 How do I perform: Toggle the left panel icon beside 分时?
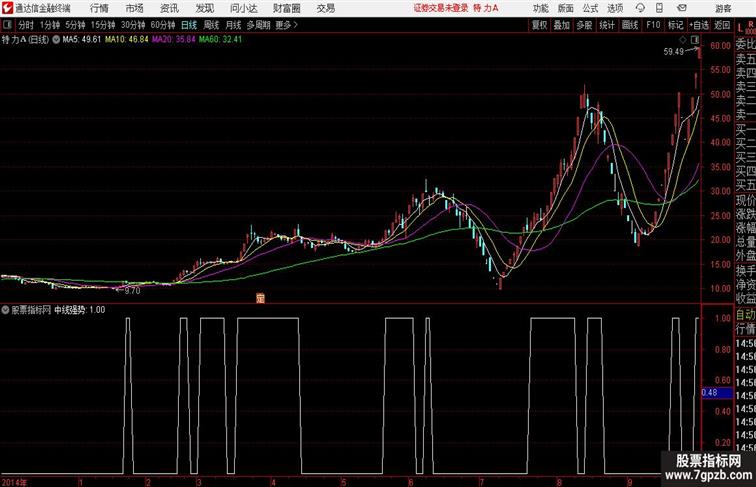[x=7, y=25]
